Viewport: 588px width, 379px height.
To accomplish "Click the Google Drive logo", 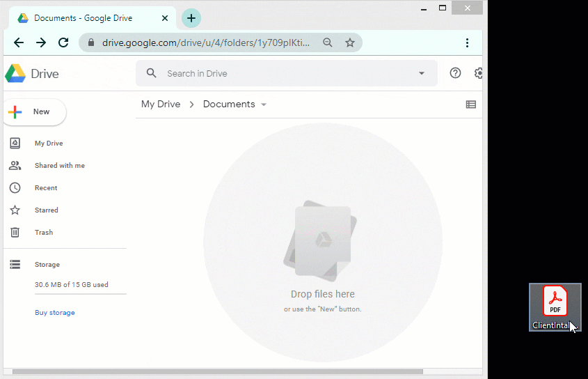I will pyautogui.click(x=15, y=73).
